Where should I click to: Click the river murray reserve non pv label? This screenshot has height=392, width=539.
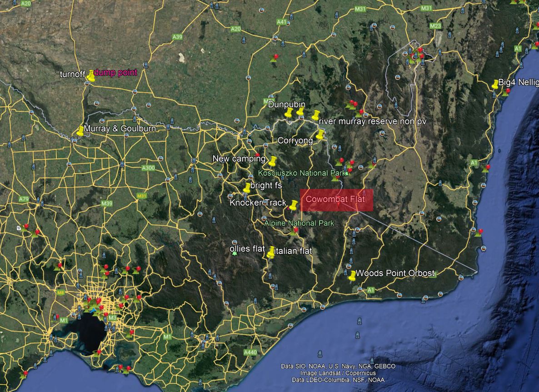(373, 121)
